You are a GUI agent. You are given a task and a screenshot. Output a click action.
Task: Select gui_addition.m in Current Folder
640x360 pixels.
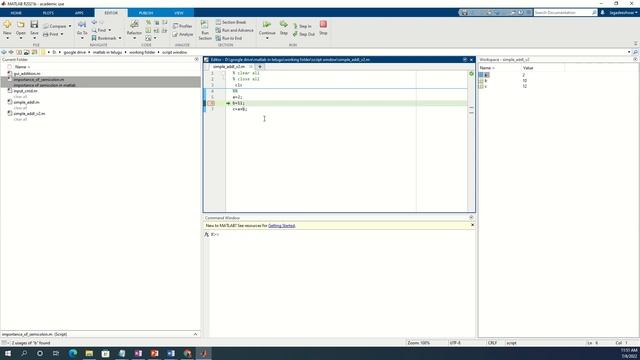pos(27,74)
